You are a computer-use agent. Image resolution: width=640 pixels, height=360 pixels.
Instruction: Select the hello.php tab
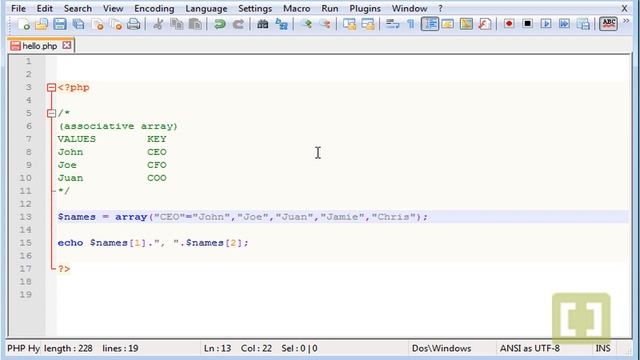pyautogui.click(x=40, y=46)
